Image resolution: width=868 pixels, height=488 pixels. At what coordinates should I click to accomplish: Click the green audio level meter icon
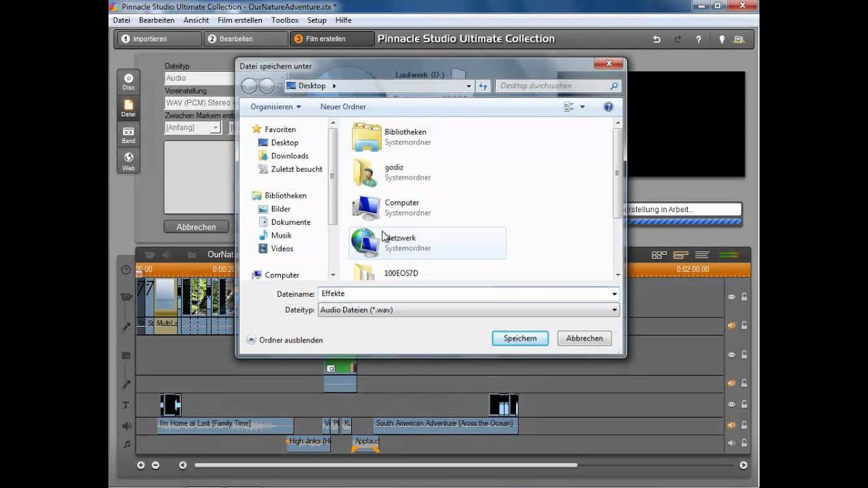[x=728, y=255]
